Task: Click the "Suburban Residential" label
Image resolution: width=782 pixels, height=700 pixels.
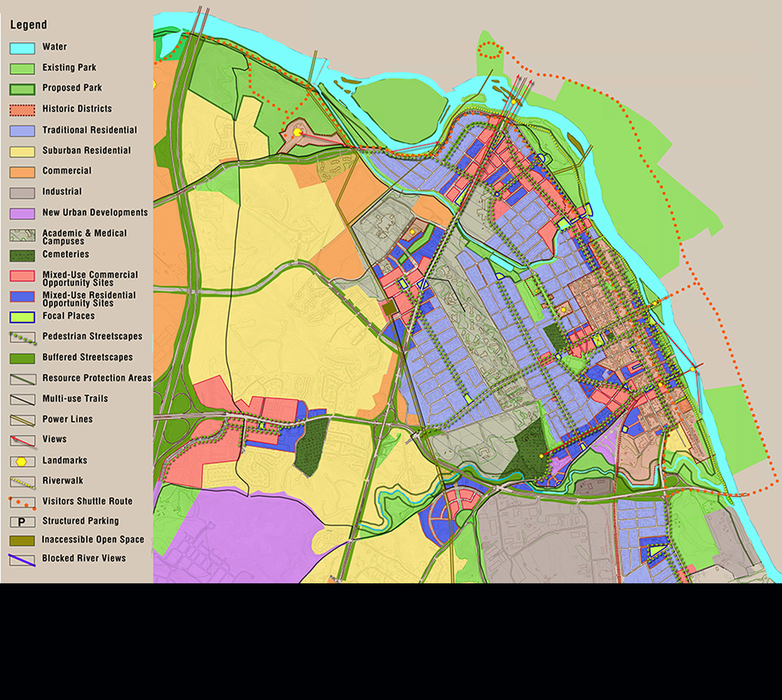Action: pos(87,151)
